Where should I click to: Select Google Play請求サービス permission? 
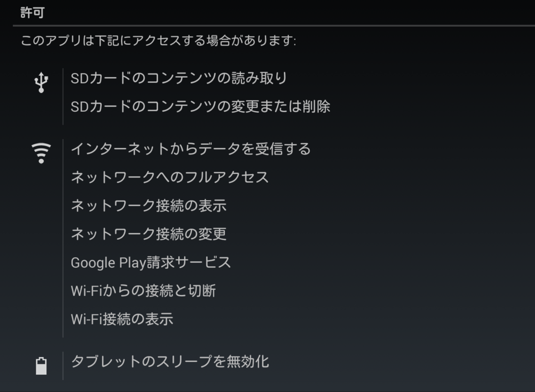point(151,263)
